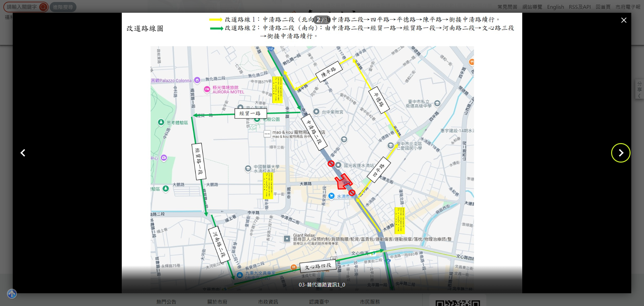Open 市府電子報 newsletter link
This screenshot has width=644, height=306.
[628, 7]
